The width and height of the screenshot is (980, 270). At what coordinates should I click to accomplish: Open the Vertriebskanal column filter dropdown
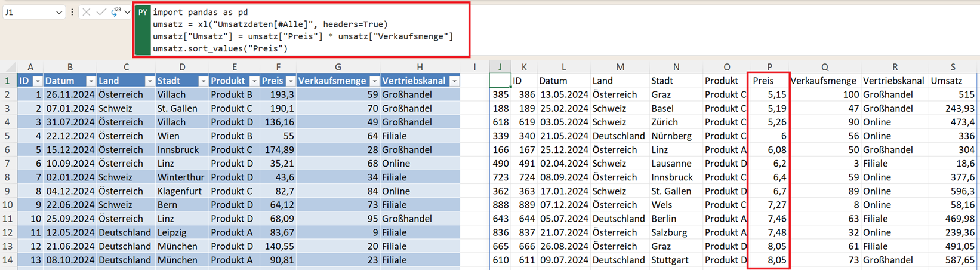454,81
